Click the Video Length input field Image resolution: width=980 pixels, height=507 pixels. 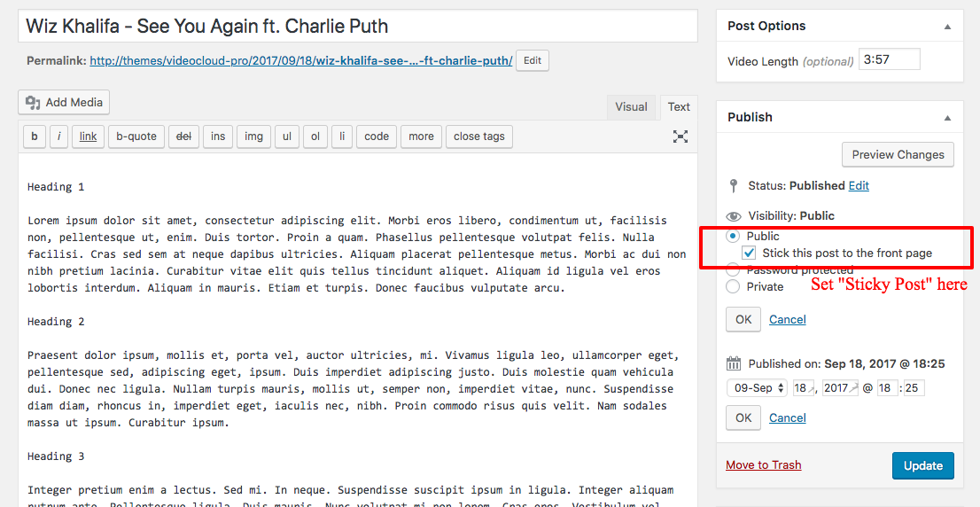point(889,60)
